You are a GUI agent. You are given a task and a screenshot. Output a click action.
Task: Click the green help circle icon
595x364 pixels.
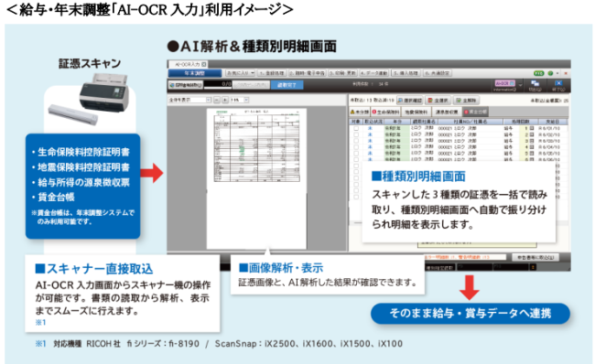(550, 73)
